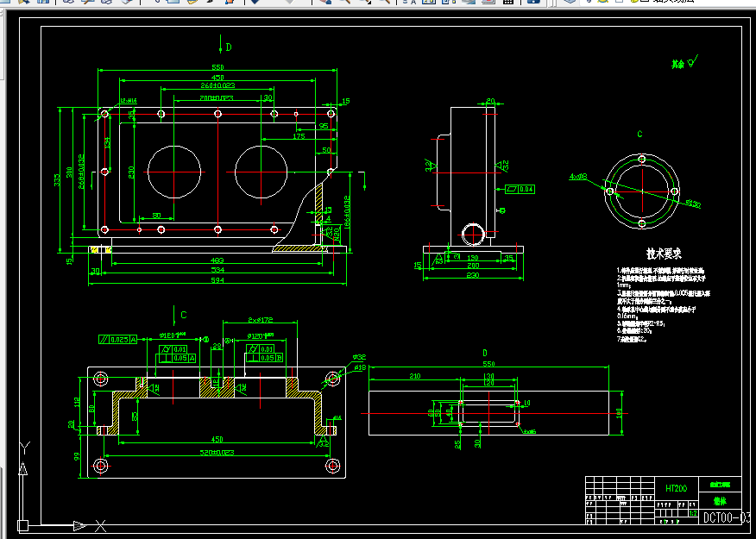
Task: Click the Undo arrow in the toolbar
Action: [x=255, y=2]
